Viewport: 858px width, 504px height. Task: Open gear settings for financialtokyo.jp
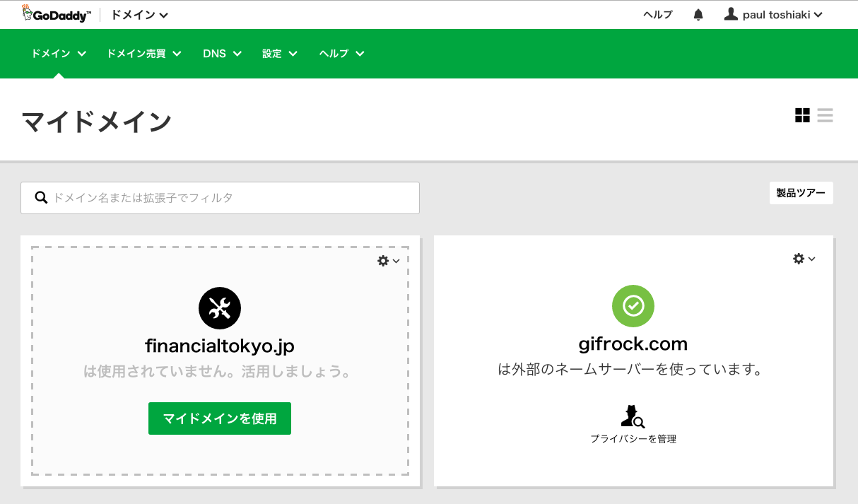click(x=388, y=261)
